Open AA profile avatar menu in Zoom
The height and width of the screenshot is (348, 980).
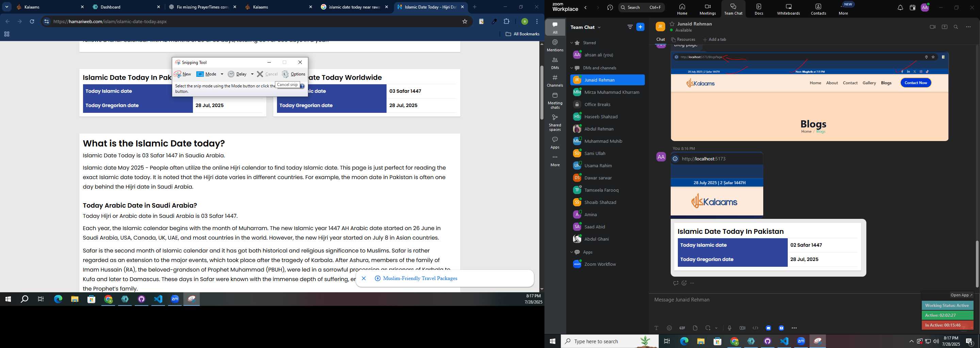(x=925, y=7)
